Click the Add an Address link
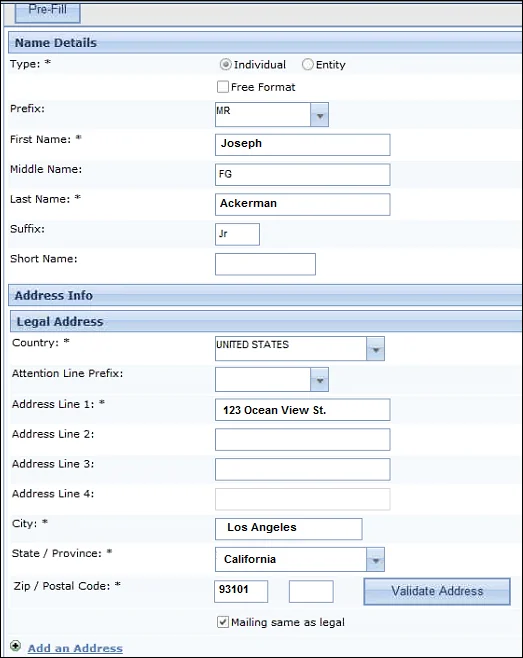 pyautogui.click(x=75, y=648)
